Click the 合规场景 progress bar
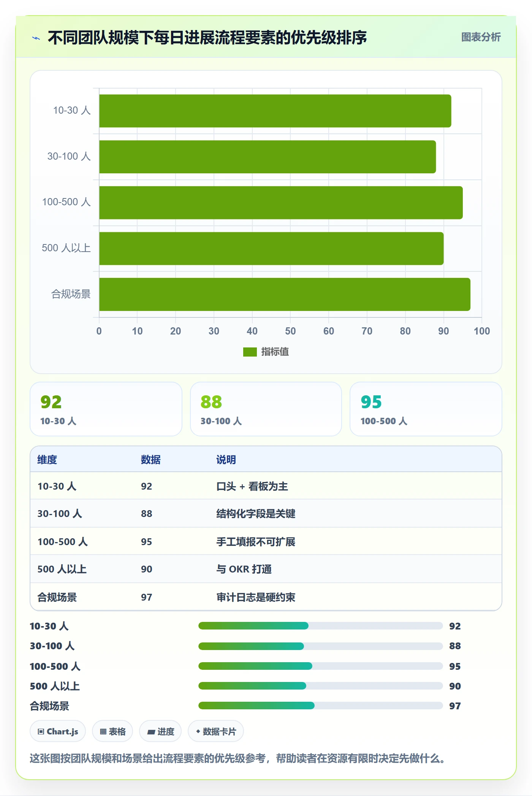This screenshot has width=532, height=796. [x=321, y=706]
